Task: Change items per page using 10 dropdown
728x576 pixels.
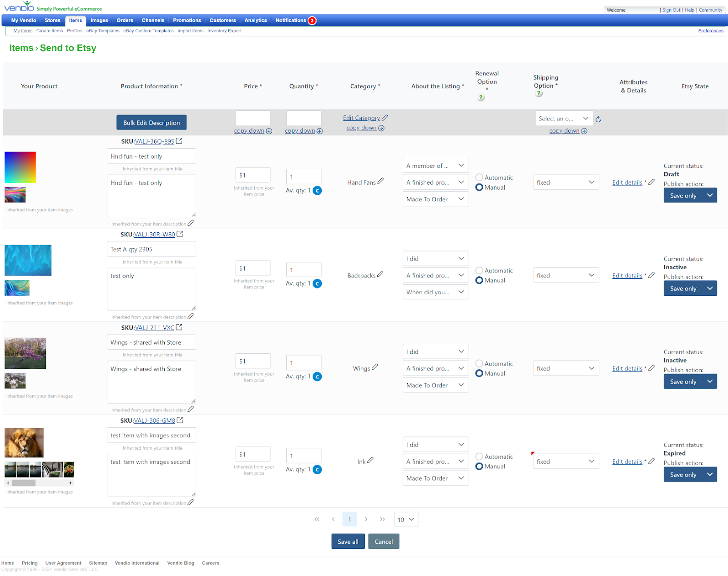Action: click(406, 519)
